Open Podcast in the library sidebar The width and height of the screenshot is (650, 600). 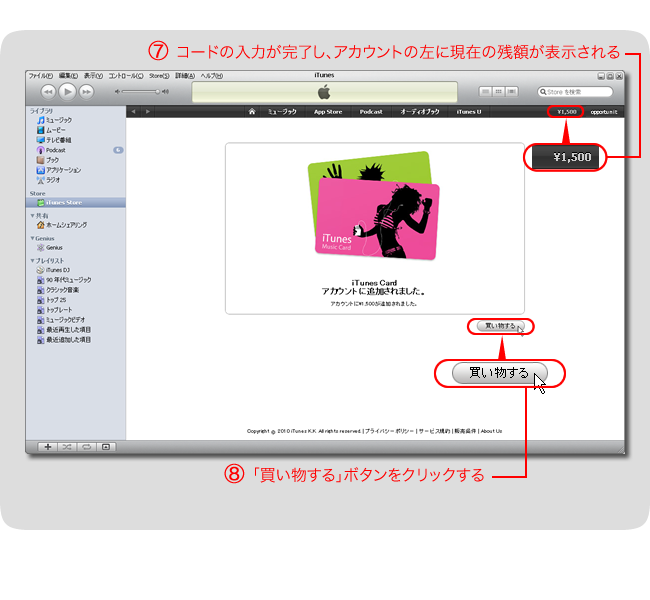coord(56,150)
